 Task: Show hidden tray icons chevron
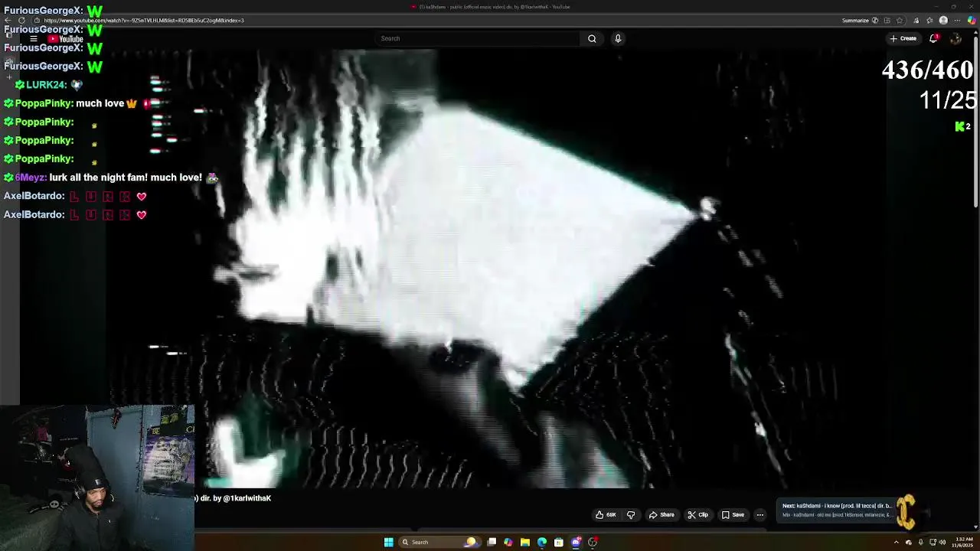tap(897, 542)
